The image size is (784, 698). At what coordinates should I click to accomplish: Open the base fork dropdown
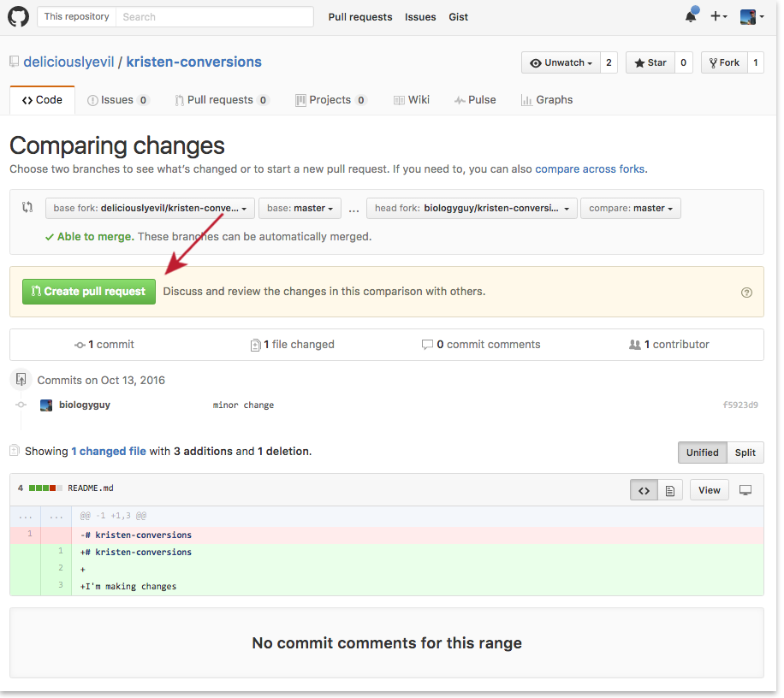(150, 209)
